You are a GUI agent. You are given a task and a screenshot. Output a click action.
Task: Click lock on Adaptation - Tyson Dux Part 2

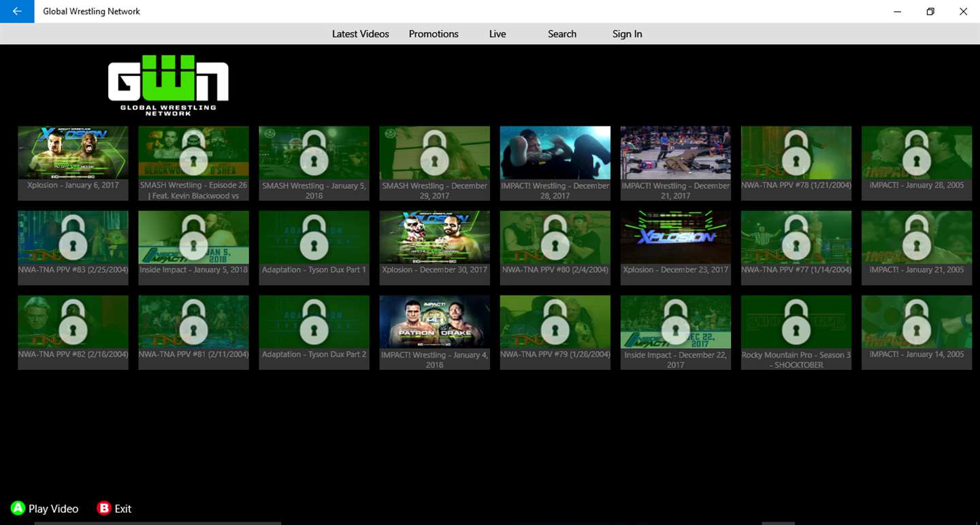point(314,321)
